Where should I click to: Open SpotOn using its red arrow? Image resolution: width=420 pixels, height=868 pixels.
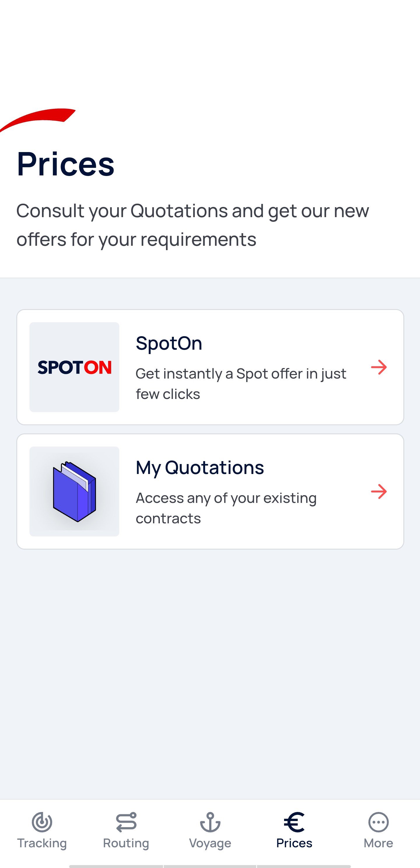[379, 367]
